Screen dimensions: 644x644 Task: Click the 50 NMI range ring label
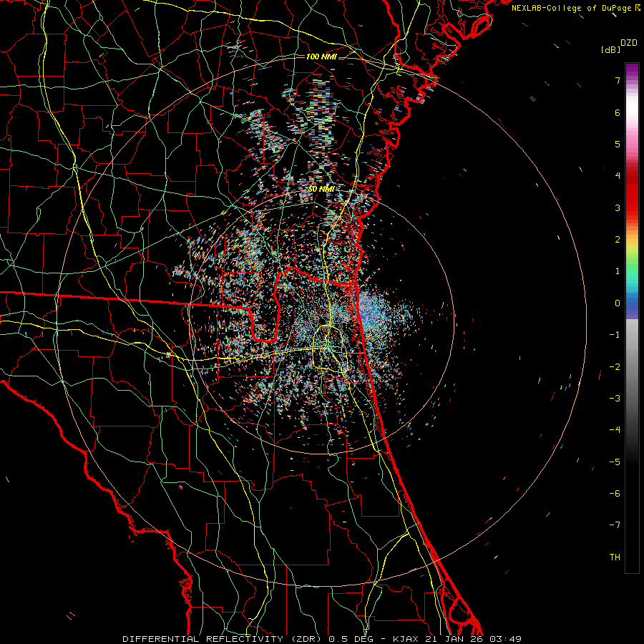(x=321, y=189)
